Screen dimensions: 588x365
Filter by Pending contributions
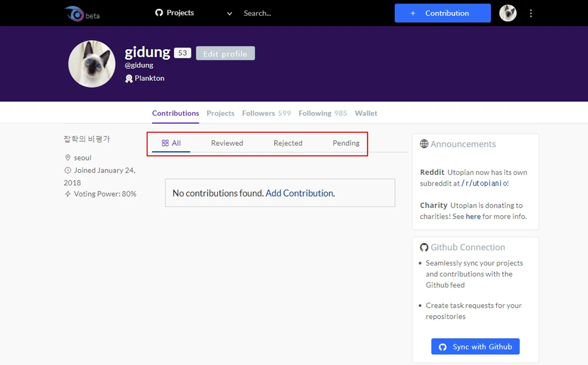346,143
